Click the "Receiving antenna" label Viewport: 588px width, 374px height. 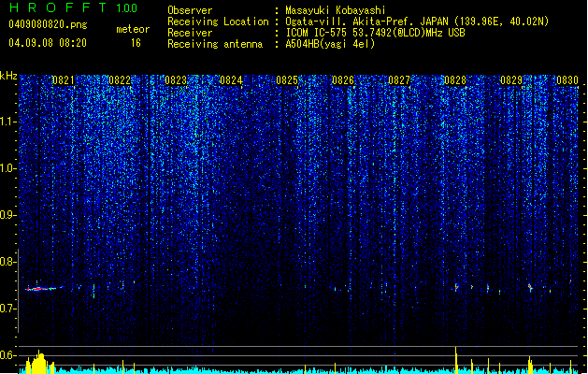pos(215,44)
